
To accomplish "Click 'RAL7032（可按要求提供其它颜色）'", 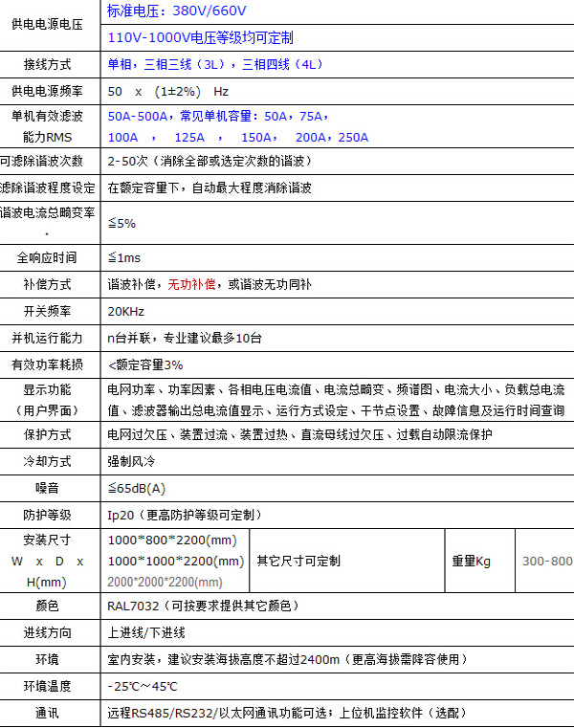I will [x=204, y=606].
